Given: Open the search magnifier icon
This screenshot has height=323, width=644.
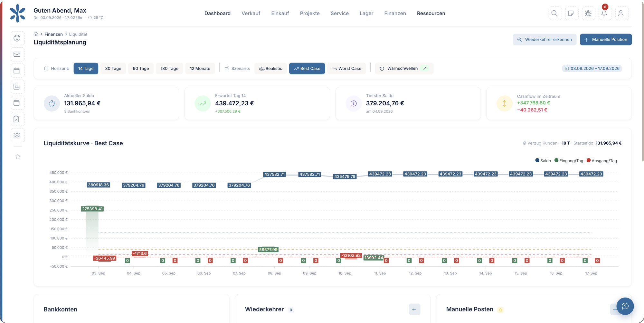Looking at the screenshot, I should coord(555,13).
